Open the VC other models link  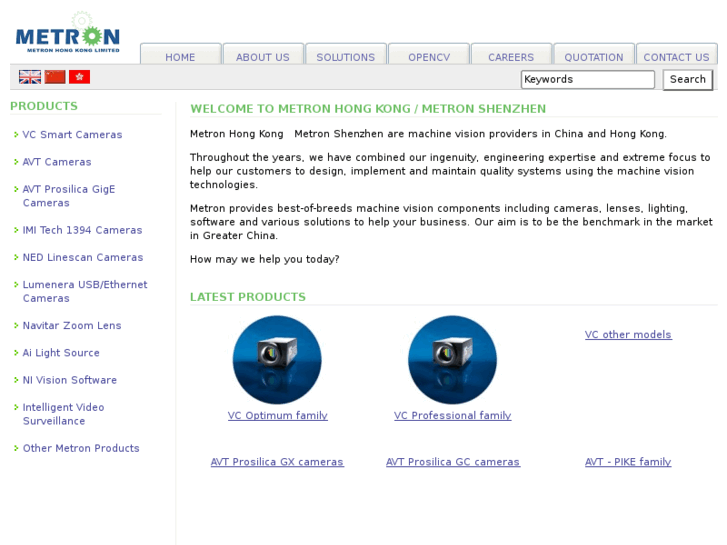(x=628, y=334)
